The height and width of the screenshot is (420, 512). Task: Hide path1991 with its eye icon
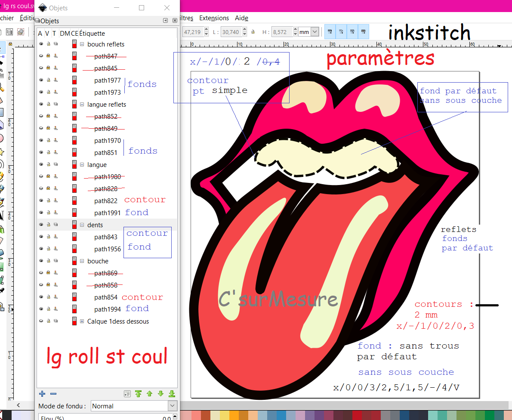[41, 213]
